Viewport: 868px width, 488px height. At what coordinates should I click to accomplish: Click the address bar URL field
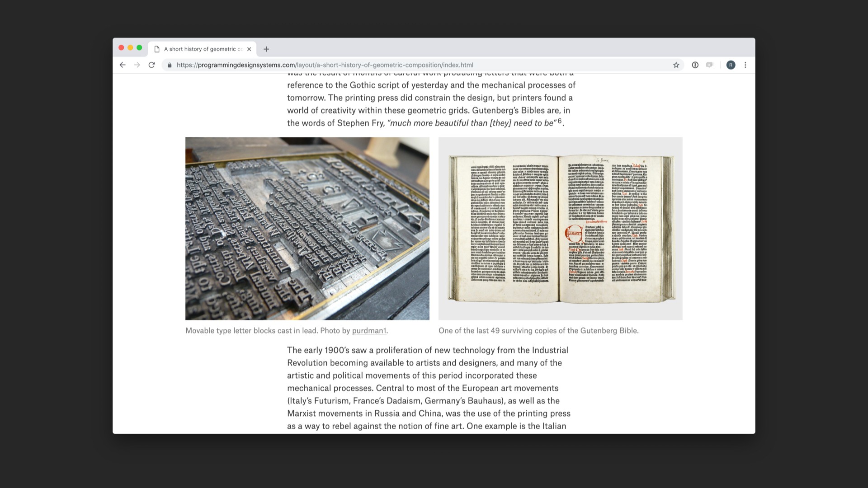tap(423, 65)
